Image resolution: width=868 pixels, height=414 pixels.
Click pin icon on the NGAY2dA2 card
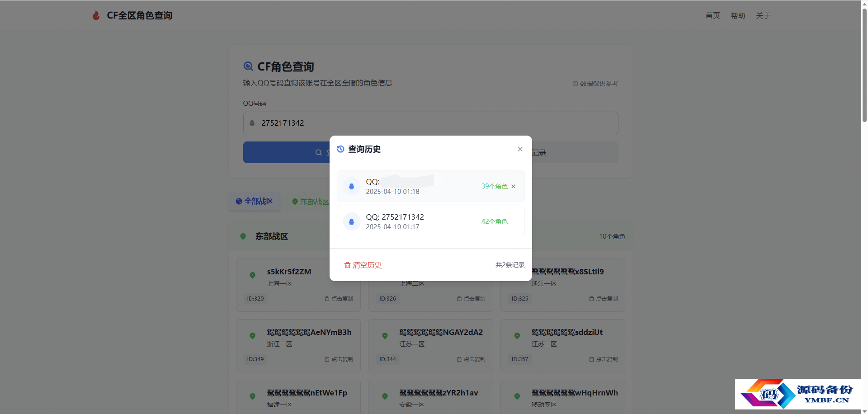385,336
